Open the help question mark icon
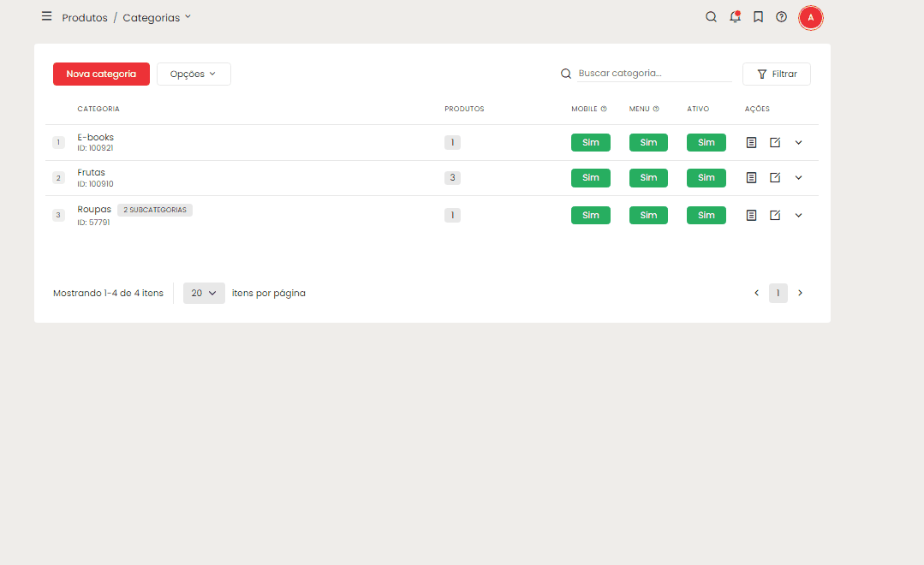 (x=781, y=17)
